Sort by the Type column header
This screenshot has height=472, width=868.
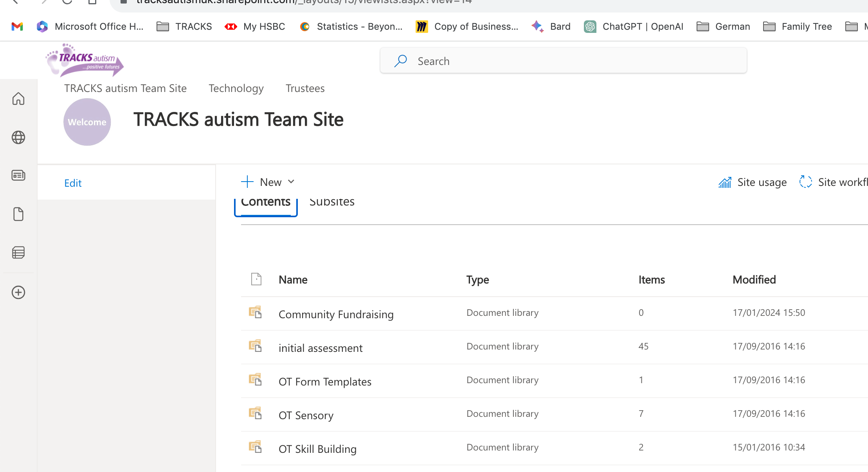[477, 280]
